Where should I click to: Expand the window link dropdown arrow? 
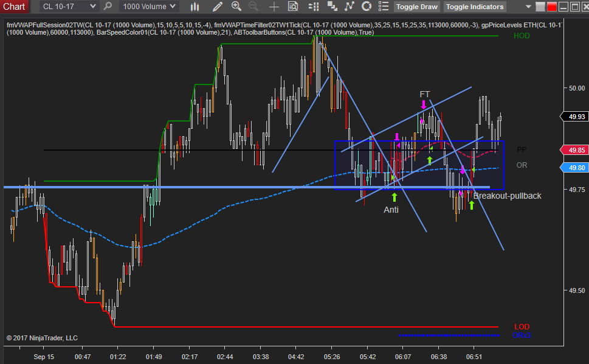(x=528, y=7)
